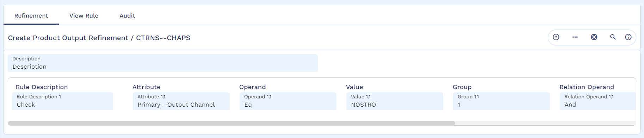Click the empty scrollbar track right side
The height and width of the screenshot is (138, 644).
pos(545,123)
